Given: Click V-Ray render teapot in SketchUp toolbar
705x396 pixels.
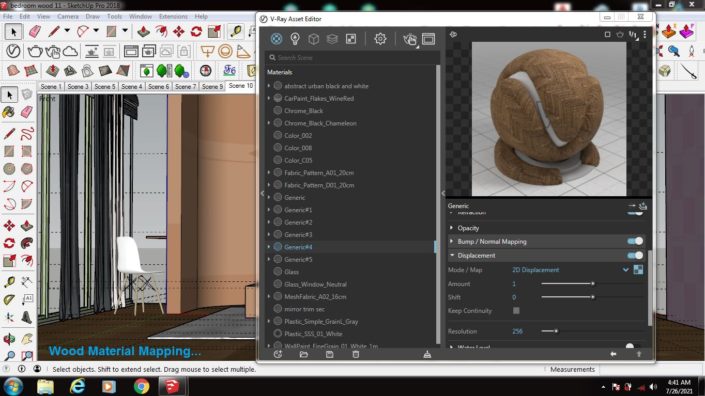Looking at the screenshot, I should tap(34, 51).
